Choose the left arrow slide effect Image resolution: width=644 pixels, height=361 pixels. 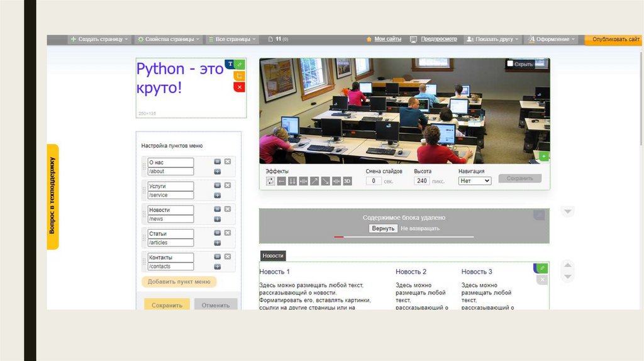(282, 181)
